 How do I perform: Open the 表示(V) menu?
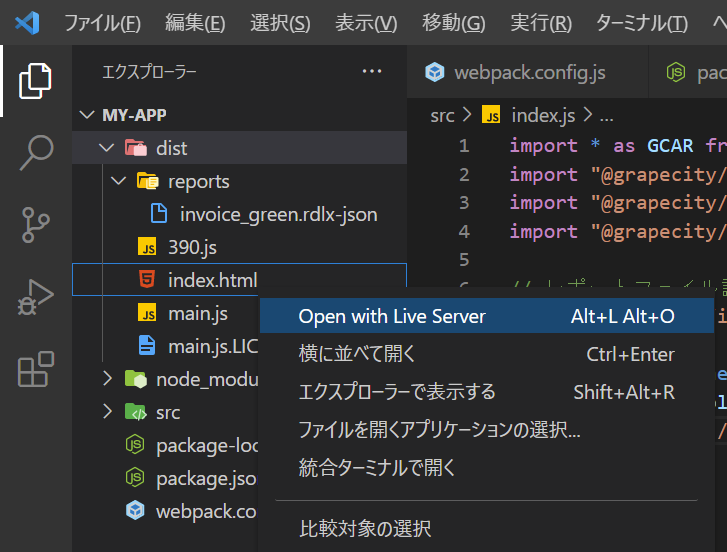click(x=366, y=23)
